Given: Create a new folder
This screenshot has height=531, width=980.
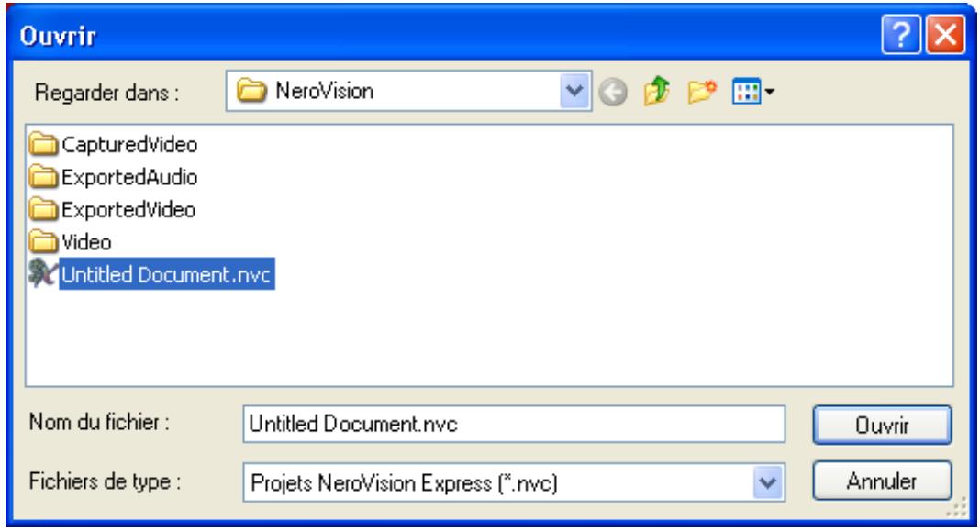Looking at the screenshot, I should tap(702, 92).
